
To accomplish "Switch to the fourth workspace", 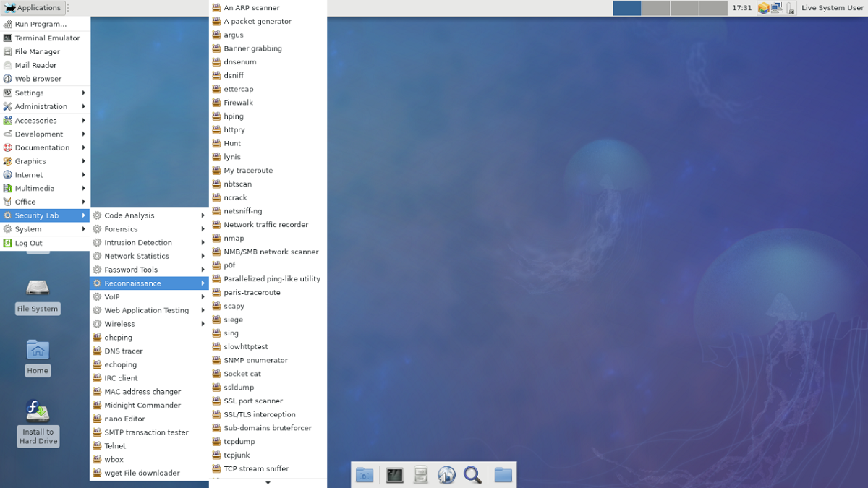I will pos(713,8).
